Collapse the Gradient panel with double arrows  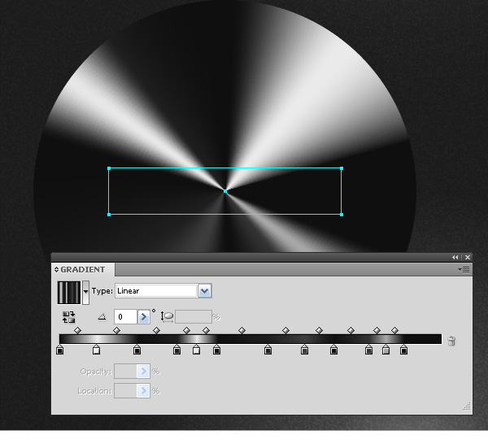click(455, 257)
